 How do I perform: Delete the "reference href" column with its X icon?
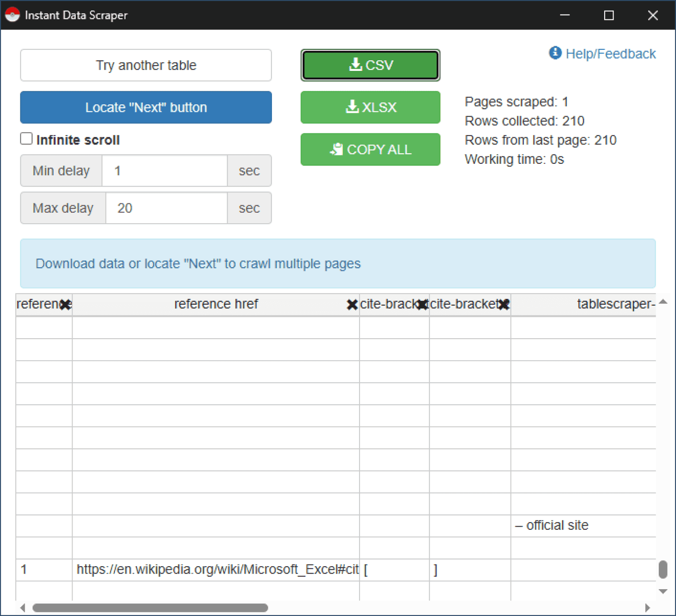coord(352,304)
